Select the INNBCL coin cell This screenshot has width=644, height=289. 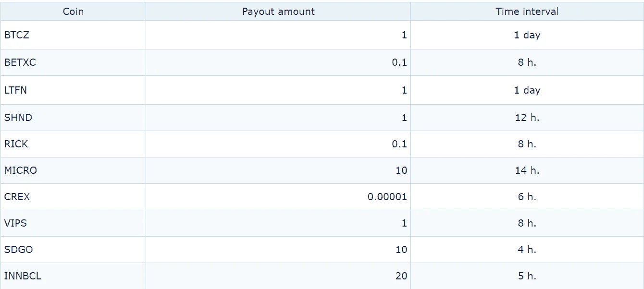[x=73, y=276]
